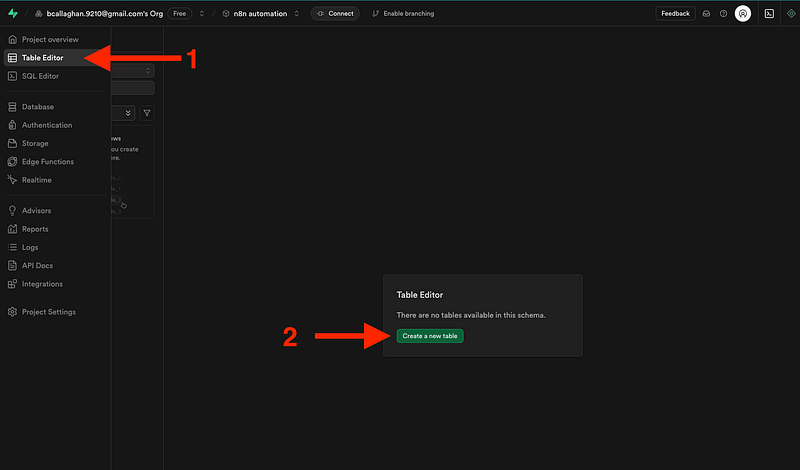This screenshot has height=470, width=800.
Task: Open the Authentication section
Action: (x=47, y=125)
